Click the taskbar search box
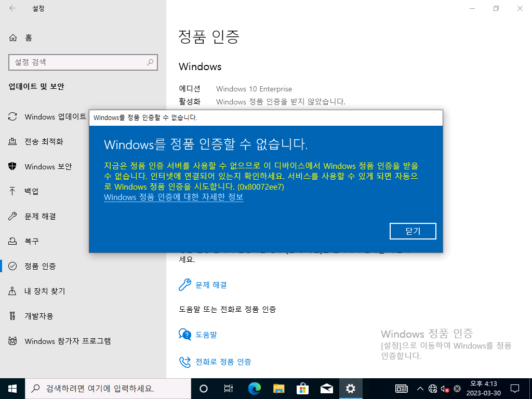Image resolution: width=532 pixels, height=399 pixels. pyautogui.click(x=108, y=389)
